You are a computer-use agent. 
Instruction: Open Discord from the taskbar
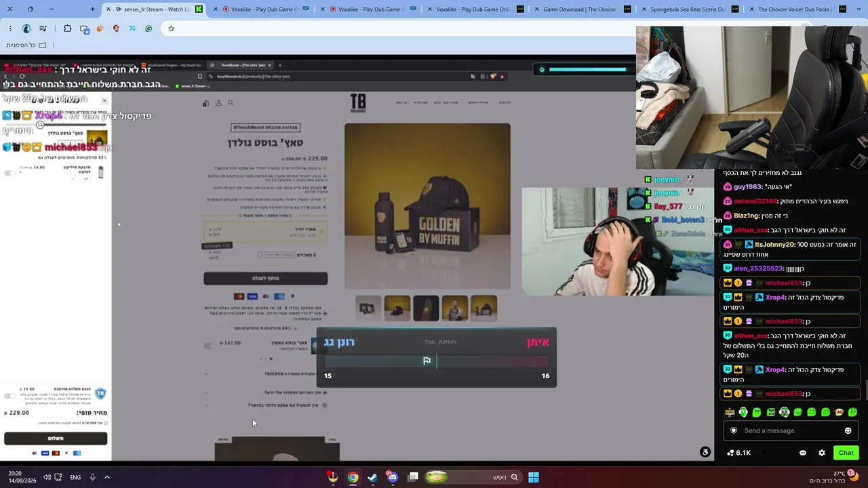[393, 477]
